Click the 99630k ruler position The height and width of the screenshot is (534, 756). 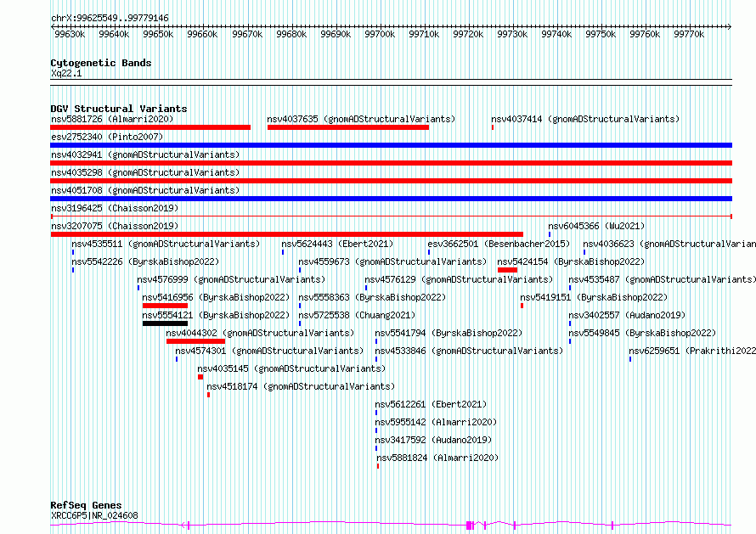click(70, 34)
